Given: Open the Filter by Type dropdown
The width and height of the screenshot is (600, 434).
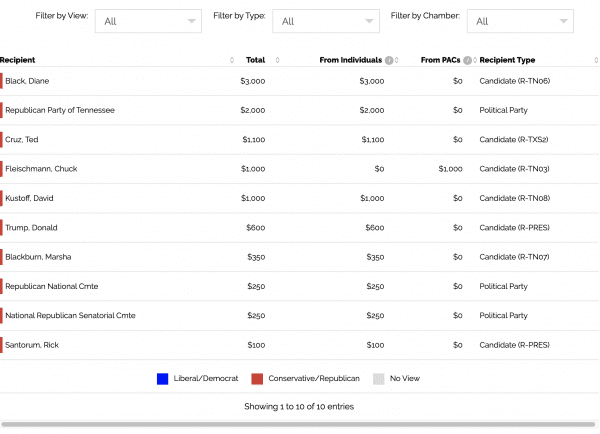Looking at the screenshot, I should (326, 21).
